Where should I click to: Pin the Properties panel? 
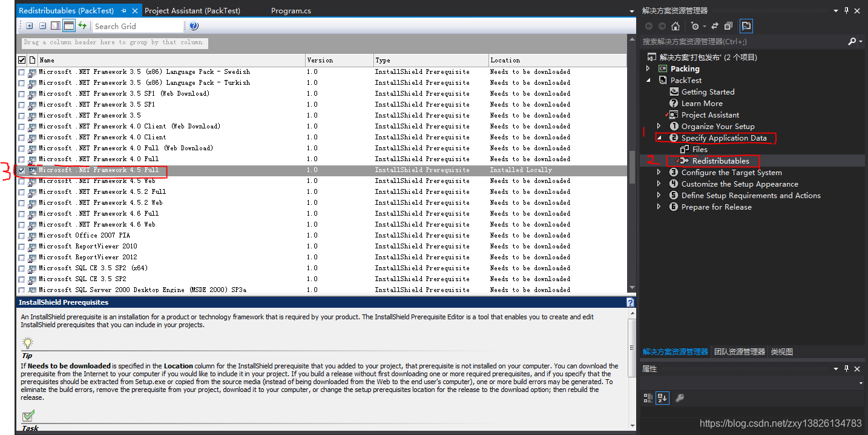pyautogui.click(x=847, y=369)
